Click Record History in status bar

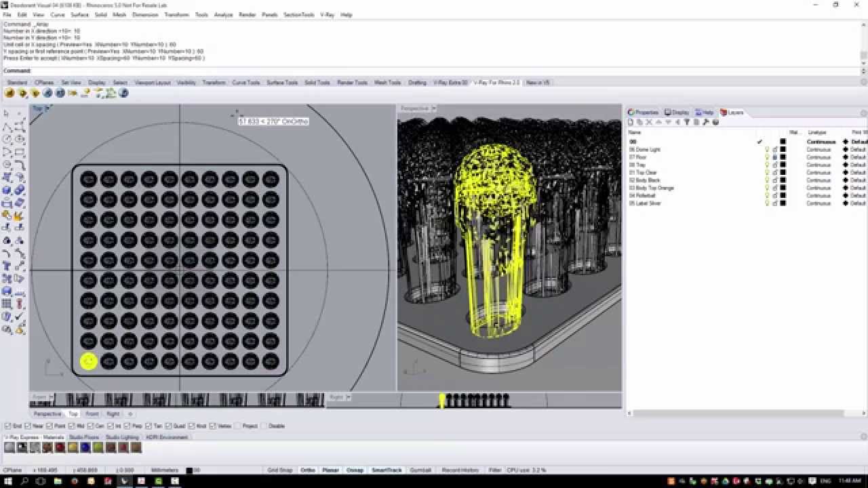coord(460,470)
